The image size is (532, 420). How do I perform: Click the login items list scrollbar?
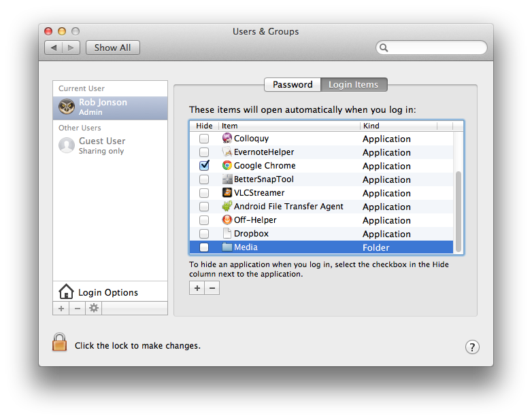459,211
